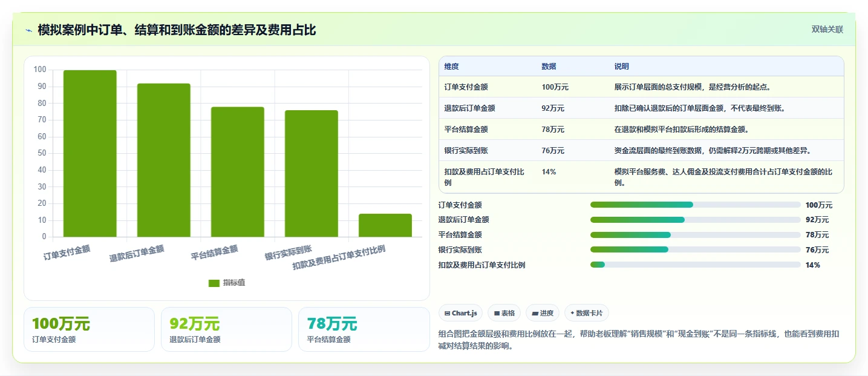Click x-axis label 平台结算金额
The width and height of the screenshot is (868, 376).
tap(214, 252)
